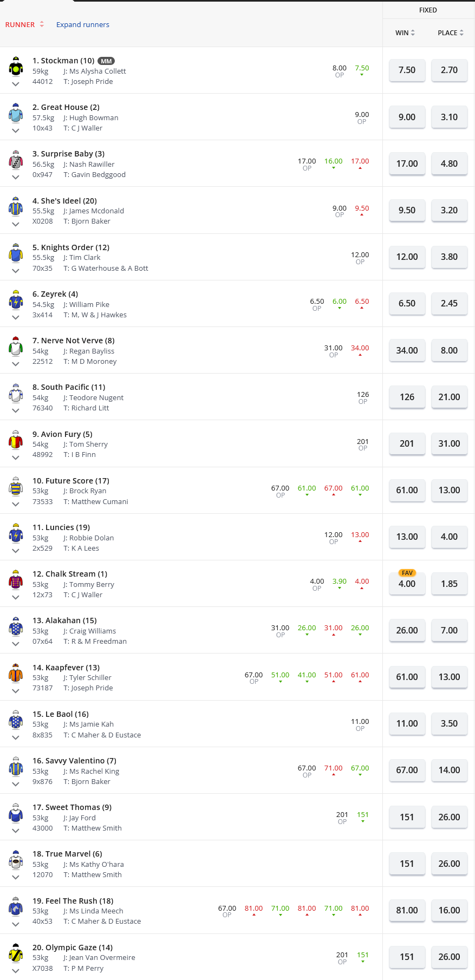Sort runners using the RUNNER sort arrows
Screen dimensions: 475x980
42,24
